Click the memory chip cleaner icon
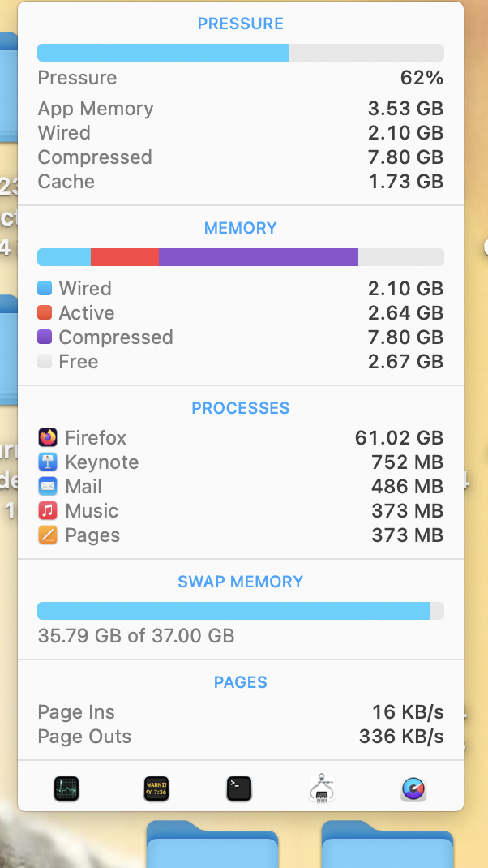 point(322,788)
